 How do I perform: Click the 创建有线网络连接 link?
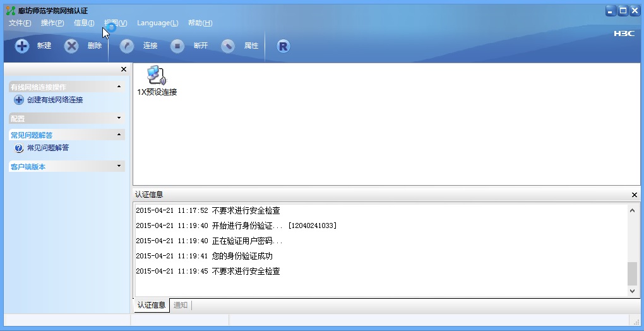(x=55, y=100)
